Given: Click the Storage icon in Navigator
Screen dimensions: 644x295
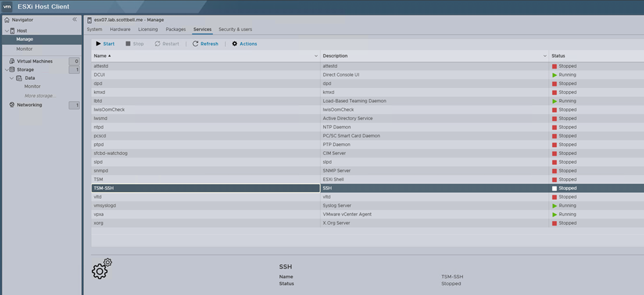Looking at the screenshot, I should pyautogui.click(x=12, y=69).
